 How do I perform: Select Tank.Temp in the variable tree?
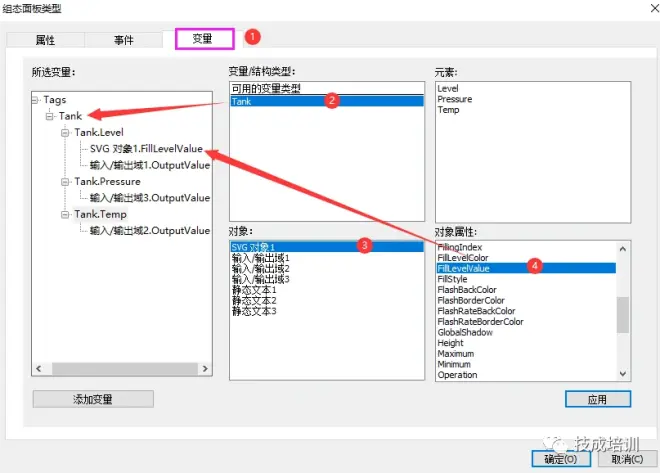tap(100, 215)
